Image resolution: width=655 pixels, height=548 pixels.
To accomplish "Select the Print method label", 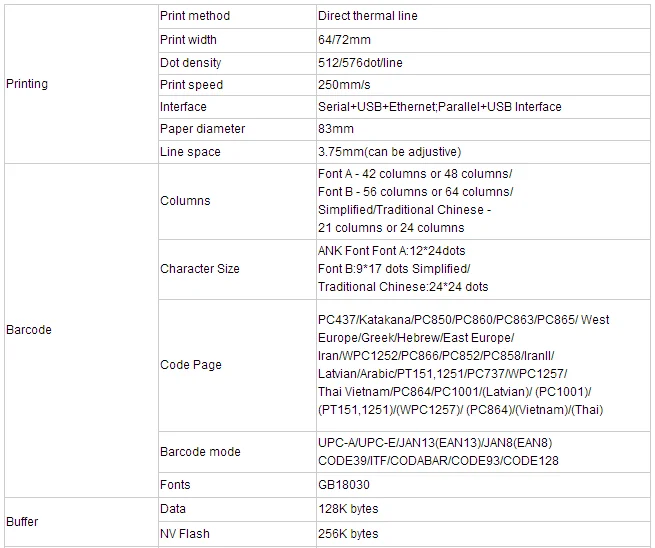I will click(x=194, y=17).
